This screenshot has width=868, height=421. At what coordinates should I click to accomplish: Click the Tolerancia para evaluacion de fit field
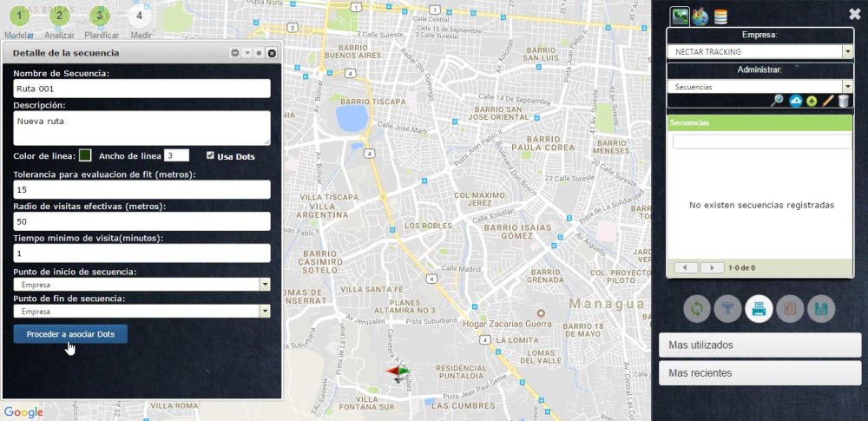coord(142,189)
